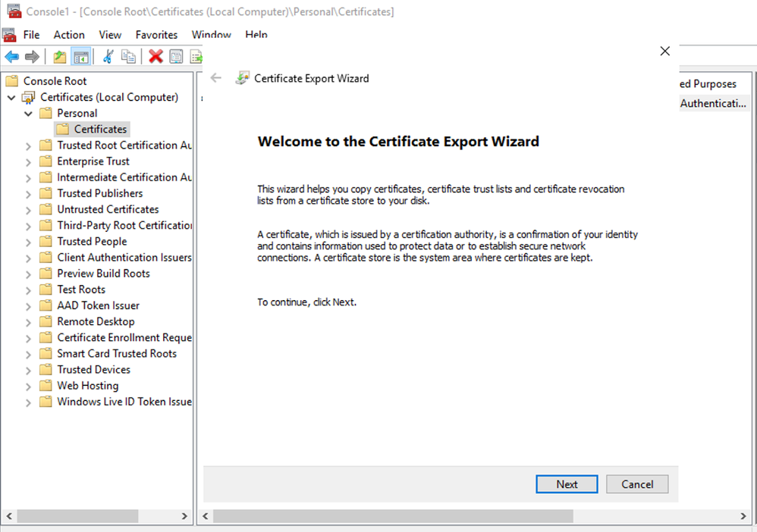This screenshot has height=532, width=757.
Task: Click the Copy icon in toolbar
Action: pos(129,57)
